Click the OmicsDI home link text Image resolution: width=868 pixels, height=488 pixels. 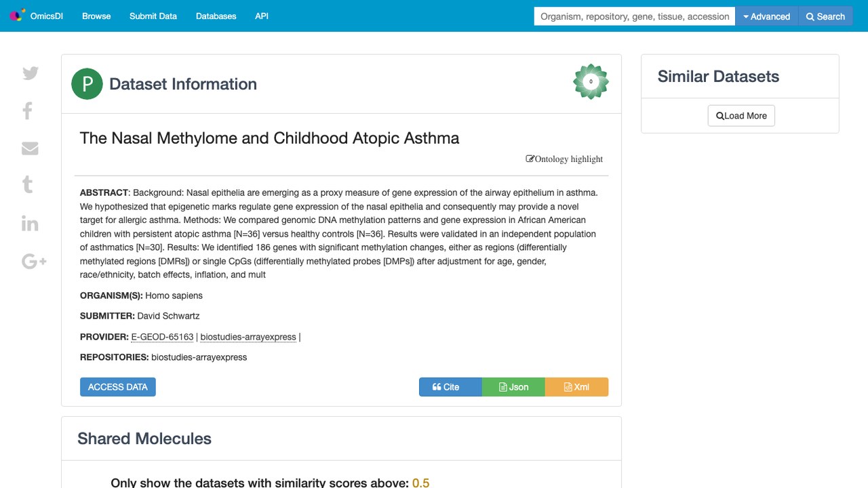click(x=47, y=16)
